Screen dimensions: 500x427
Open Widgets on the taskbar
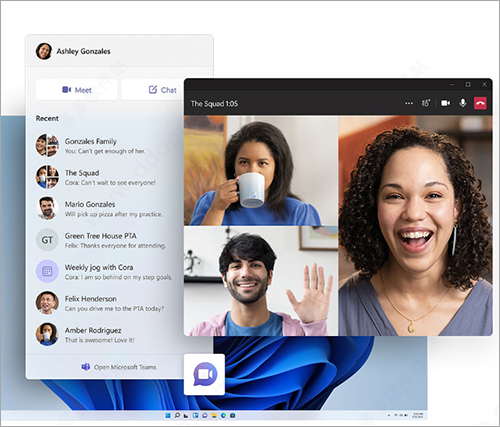coord(196,415)
